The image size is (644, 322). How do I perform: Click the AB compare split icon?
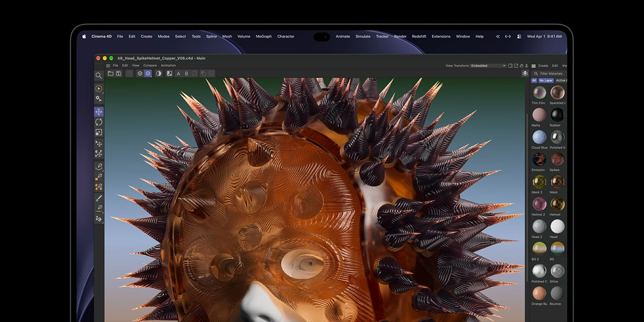pyautogui.click(x=169, y=74)
